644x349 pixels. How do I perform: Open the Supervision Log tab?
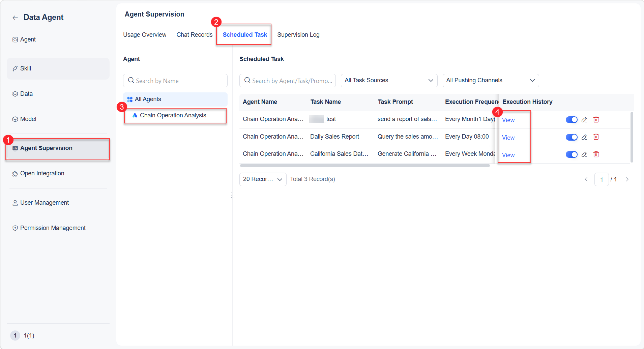(x=298, y=35)
